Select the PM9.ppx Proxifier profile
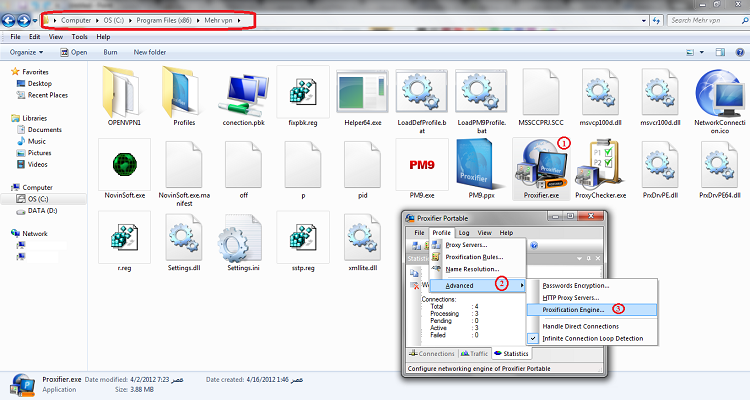 (482, 169)
